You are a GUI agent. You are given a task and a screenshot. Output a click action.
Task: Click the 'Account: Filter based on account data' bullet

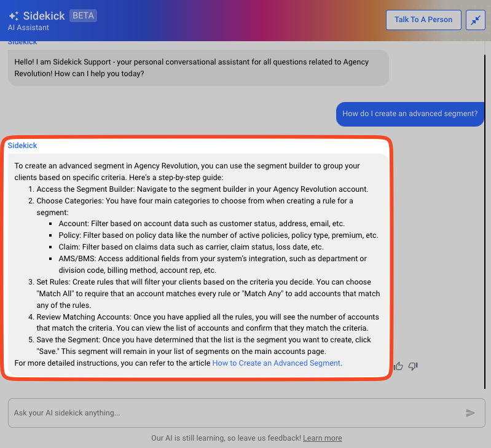[x=202, y=224]
